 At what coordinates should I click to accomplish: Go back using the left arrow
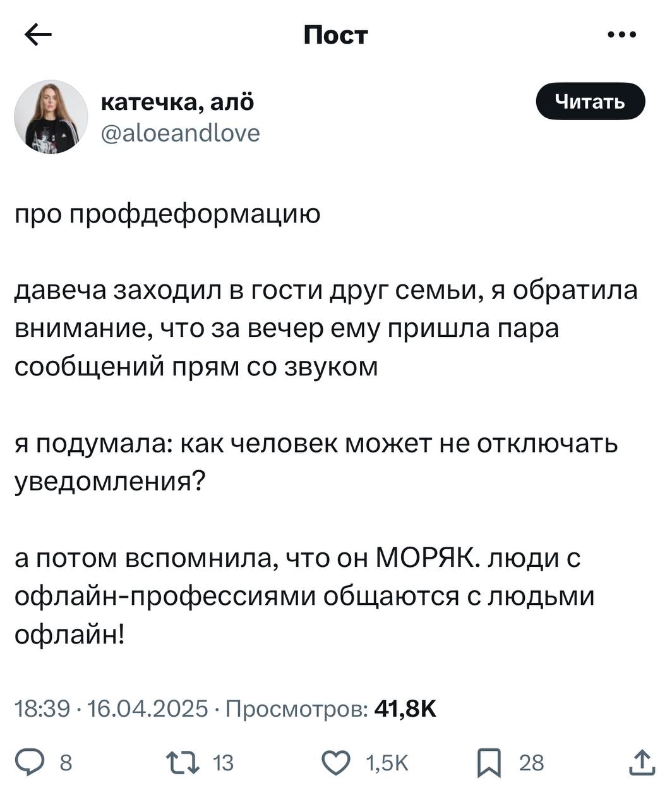(38, 35)
